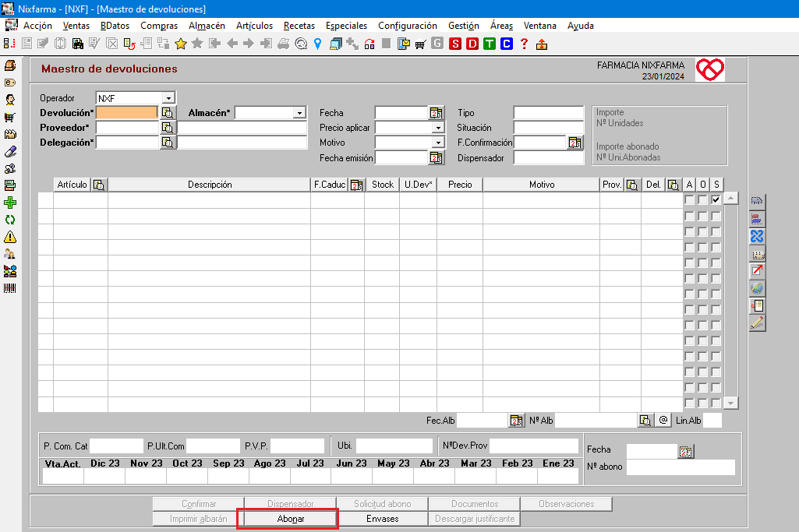Check the O checkbox in second row
Viewport: 799px width, 532px height.
(702, 216)
